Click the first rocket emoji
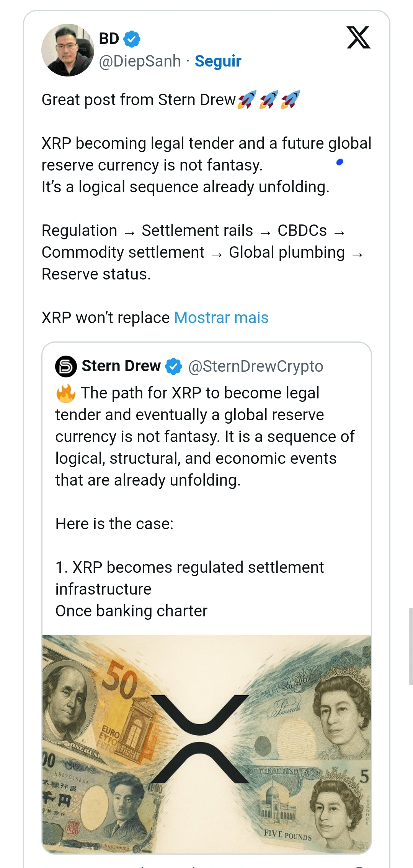413x868 pixels. pyautogui.click(x=247, y=100)
